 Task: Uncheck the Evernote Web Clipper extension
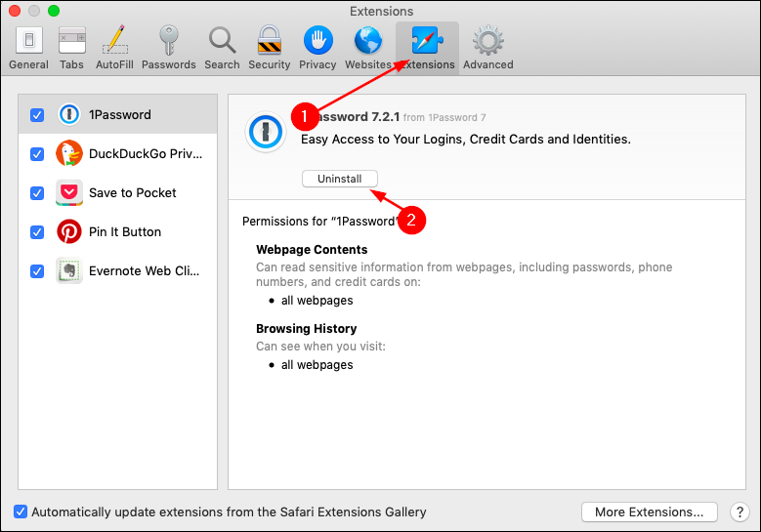tap(37, 271)
